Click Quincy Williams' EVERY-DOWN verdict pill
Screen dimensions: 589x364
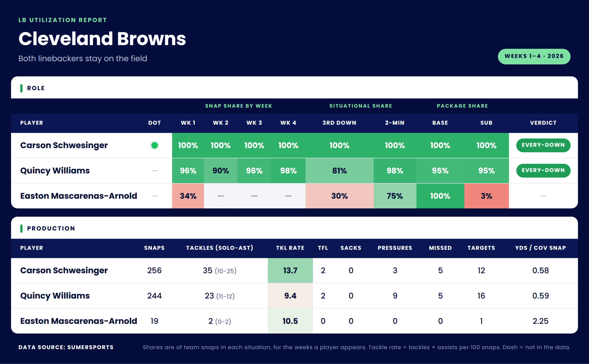(x=543, y=170)
